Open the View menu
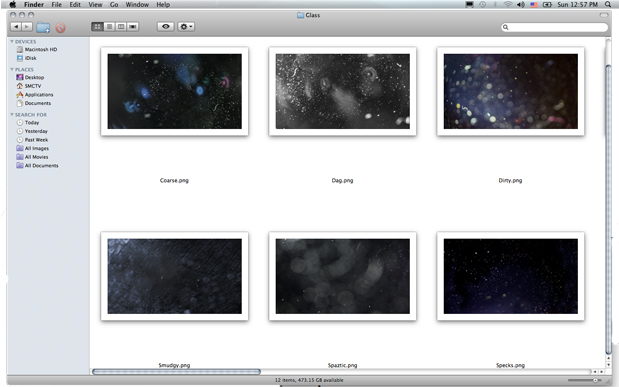The image size is (619, 387). click(95, 5)
